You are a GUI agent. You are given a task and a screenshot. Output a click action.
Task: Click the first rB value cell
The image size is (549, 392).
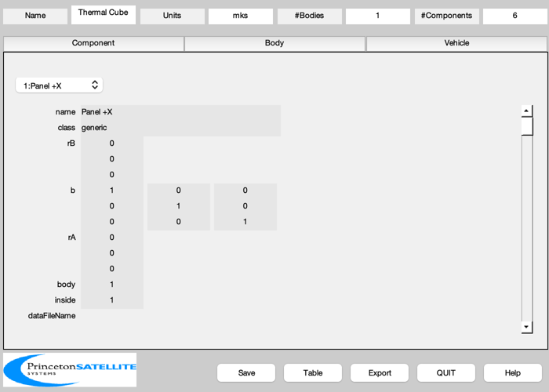(x=112, y=143)
